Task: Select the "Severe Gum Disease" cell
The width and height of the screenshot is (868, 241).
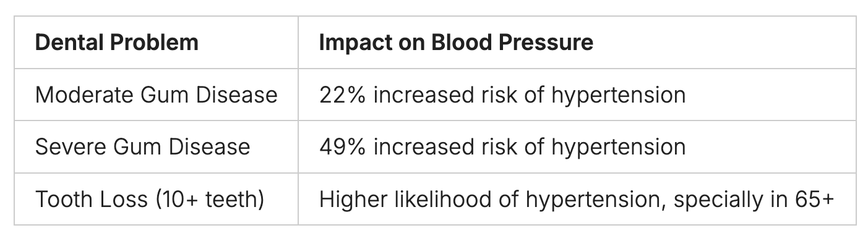Action: pos(156,146)
